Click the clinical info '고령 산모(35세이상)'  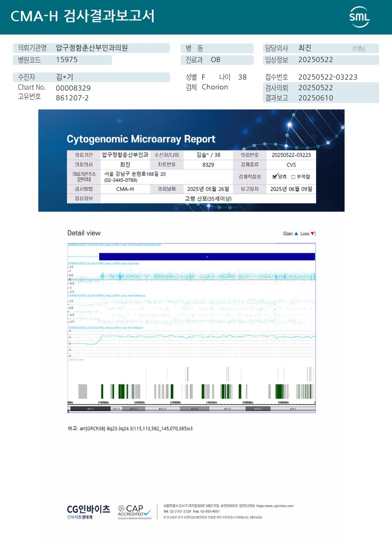(208, 199)
